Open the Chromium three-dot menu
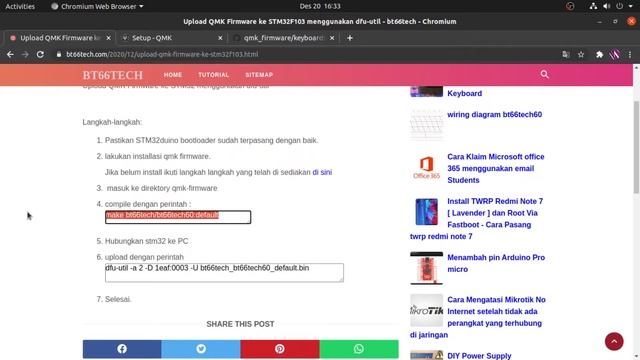Viewport: 640px width, 360px height. [630, 54]
